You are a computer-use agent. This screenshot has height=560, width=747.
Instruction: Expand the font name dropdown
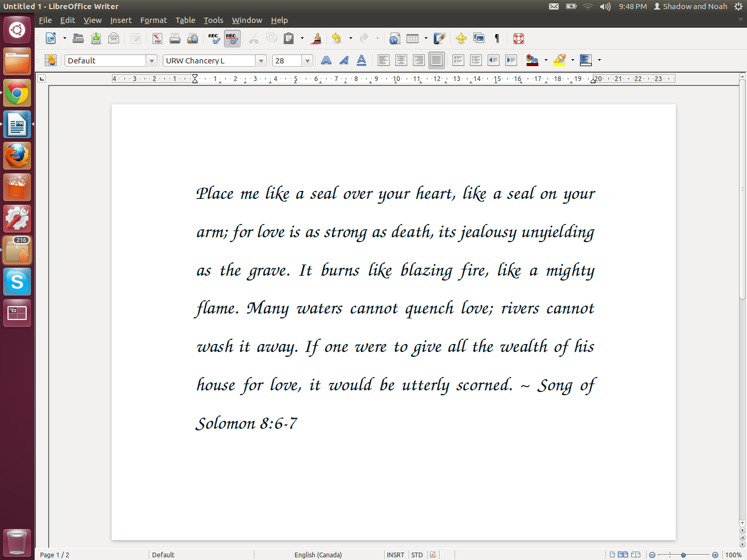261,61
